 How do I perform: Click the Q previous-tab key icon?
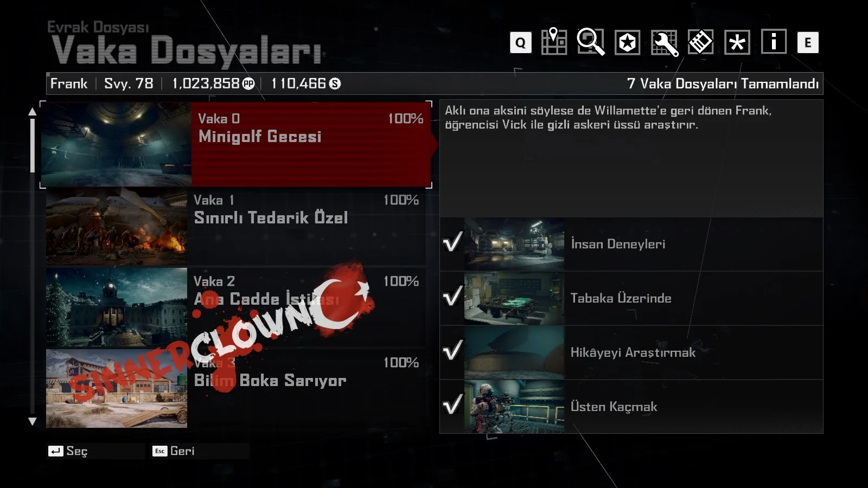520,42
